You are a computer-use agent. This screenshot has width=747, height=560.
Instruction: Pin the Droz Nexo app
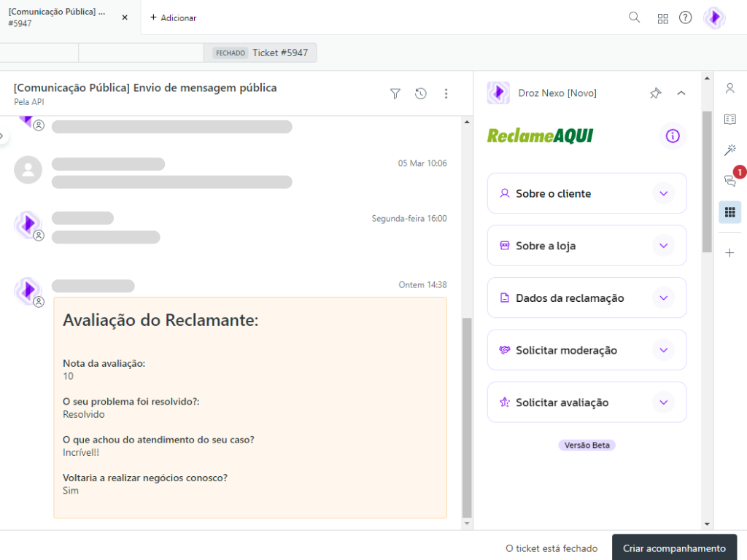coord(655,93)
